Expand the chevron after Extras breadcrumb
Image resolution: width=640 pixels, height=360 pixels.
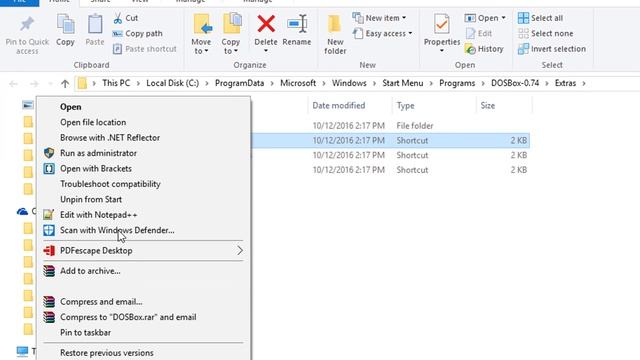pos(584,83)
